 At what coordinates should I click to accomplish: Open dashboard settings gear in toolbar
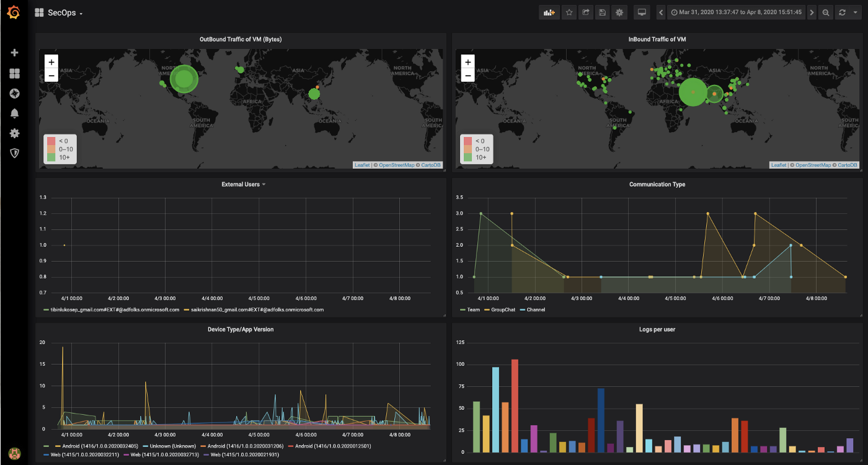[x=619, y=12]
